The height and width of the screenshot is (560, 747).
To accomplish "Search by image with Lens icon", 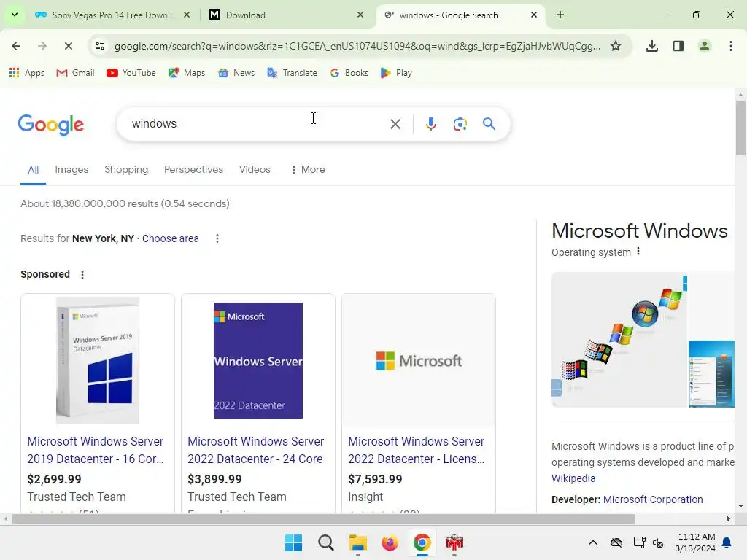I will click(460, 124).
